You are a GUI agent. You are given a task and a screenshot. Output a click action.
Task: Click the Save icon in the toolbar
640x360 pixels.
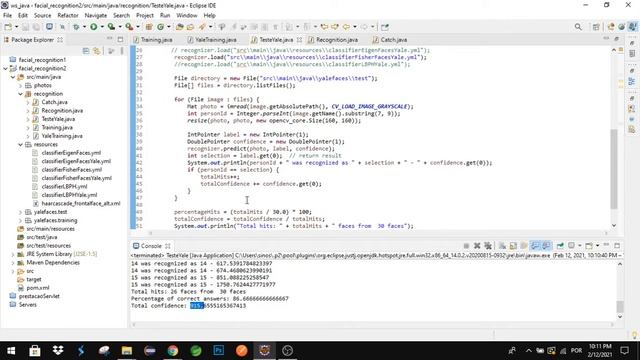[25, 27]
